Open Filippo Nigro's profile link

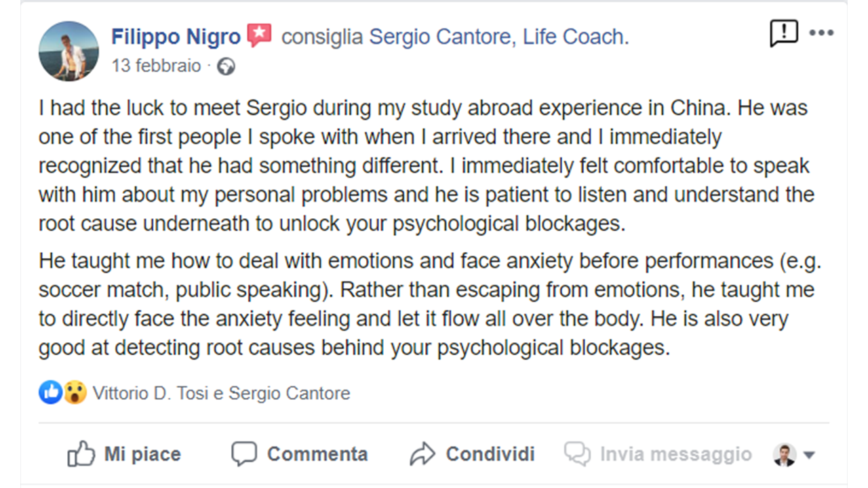coord(176,36)
